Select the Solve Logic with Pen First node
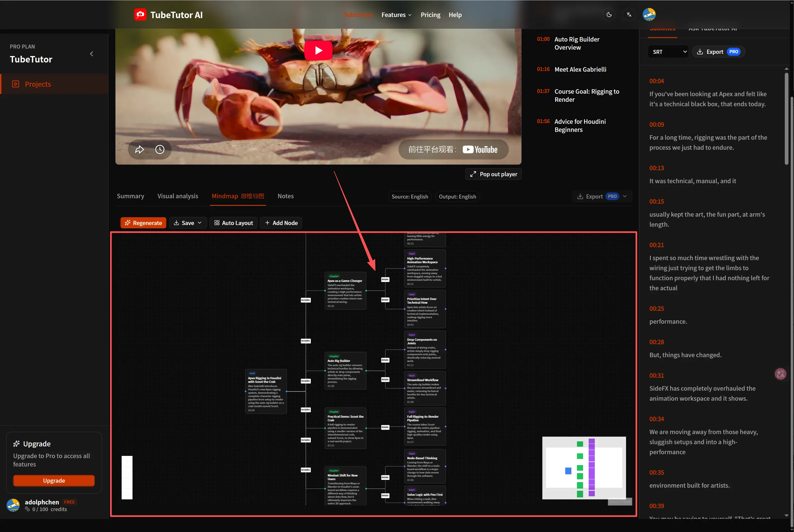The height and width of the screenshot is (532, 794). 425,496
